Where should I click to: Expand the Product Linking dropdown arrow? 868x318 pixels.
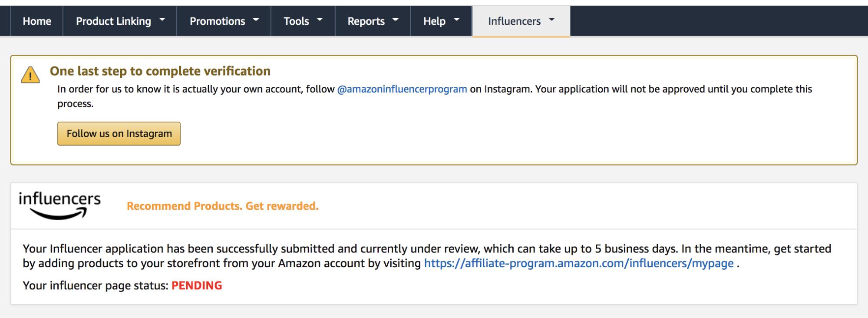click(x=162, y=20)
